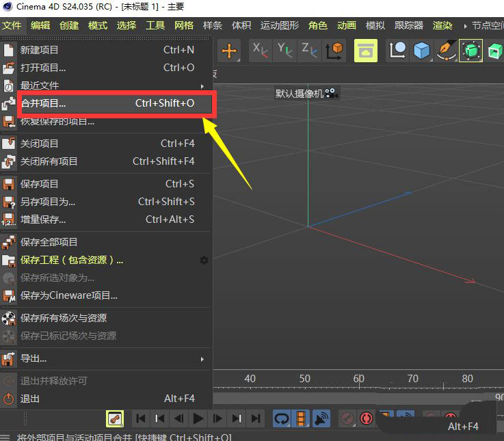Step forward one frame
504x441 pixels.
[x=217, y=418]
